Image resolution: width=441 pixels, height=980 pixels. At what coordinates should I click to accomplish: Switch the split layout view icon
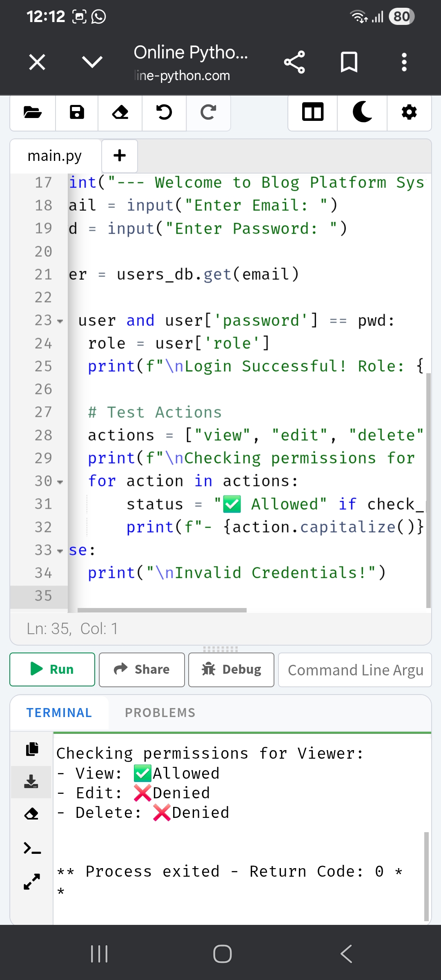313,112
